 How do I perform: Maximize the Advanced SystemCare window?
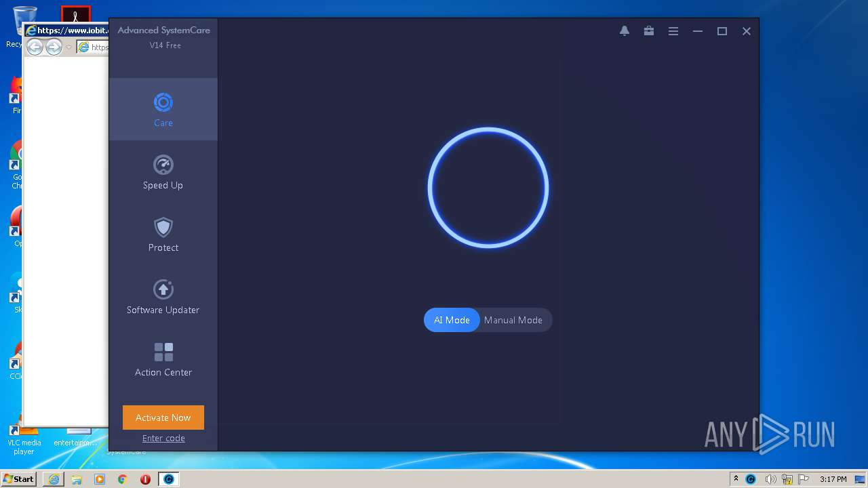(722, 31)
